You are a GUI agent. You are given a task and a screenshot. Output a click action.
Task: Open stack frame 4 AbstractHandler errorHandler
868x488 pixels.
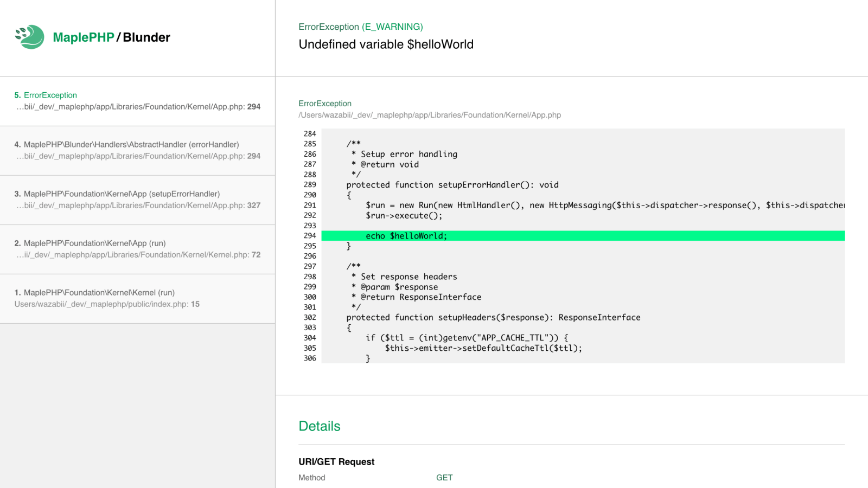coord(137,151)
